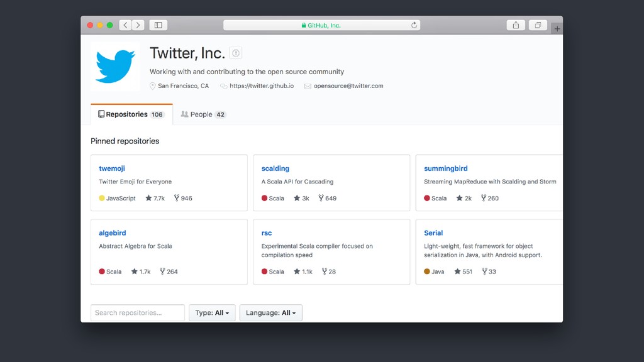The image size is (644, 362).
Task: Show all tabs overview icon
Action: tap(538, 25)
